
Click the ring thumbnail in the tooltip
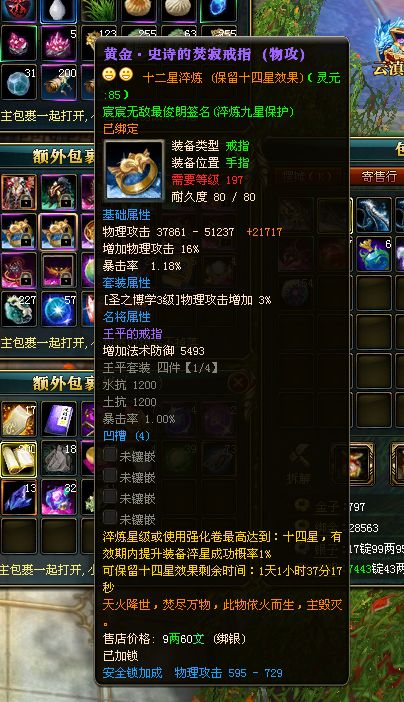pos(134,170)
